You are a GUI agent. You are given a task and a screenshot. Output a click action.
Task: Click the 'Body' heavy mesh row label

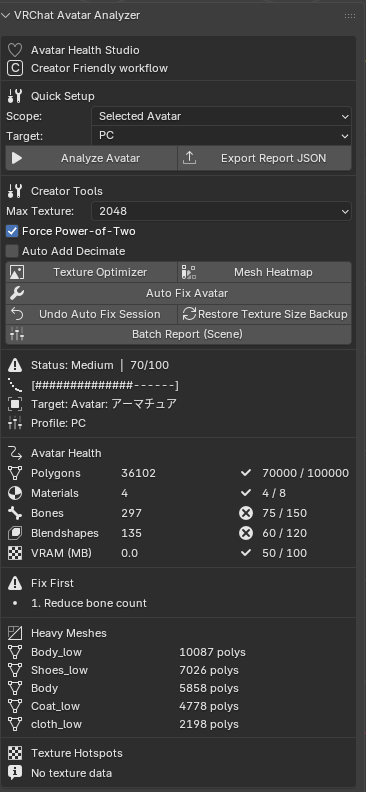point(44,688)
